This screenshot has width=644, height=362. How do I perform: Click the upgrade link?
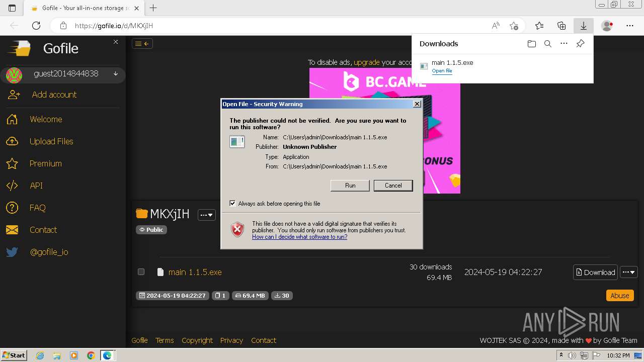(x=367, y=62)
